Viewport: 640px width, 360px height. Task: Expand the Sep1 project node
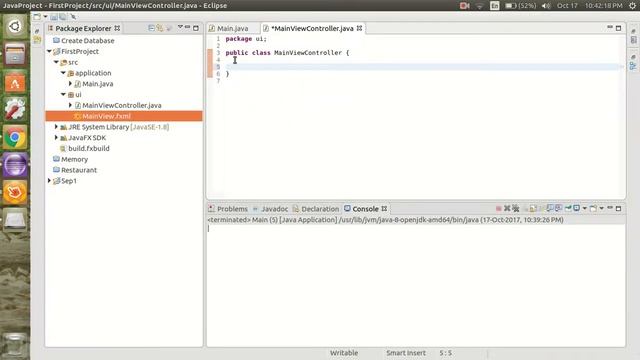[49, 181]
